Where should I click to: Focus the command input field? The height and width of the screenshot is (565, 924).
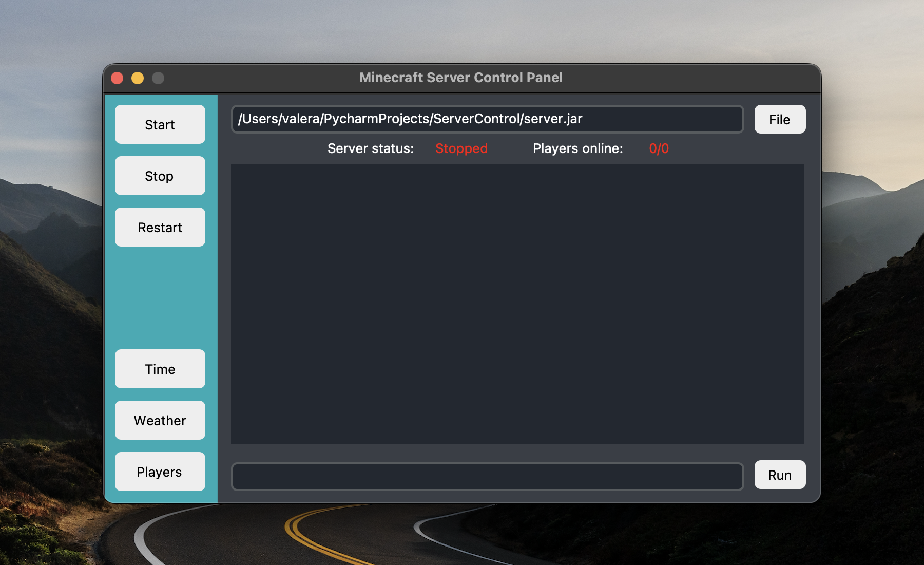(x=487, y=477)
